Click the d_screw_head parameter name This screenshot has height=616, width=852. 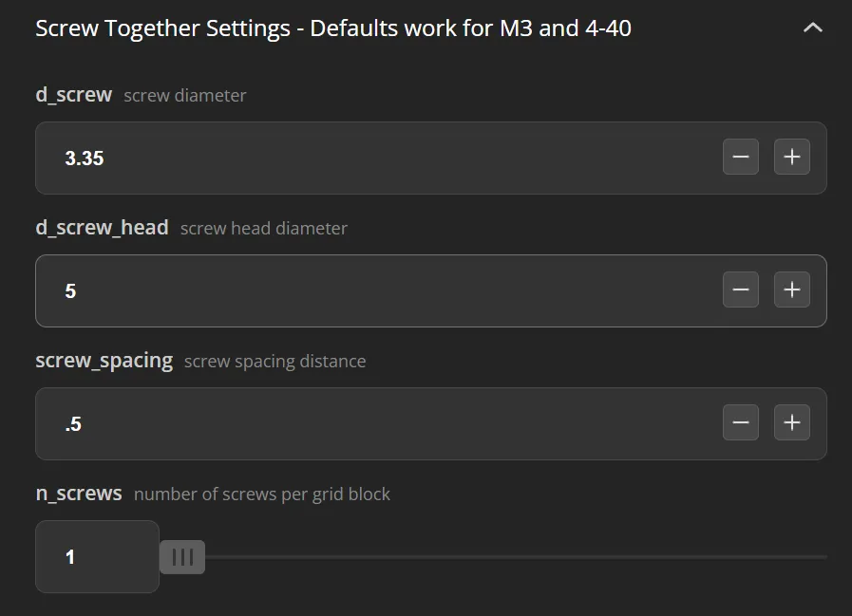click(102, 228)
